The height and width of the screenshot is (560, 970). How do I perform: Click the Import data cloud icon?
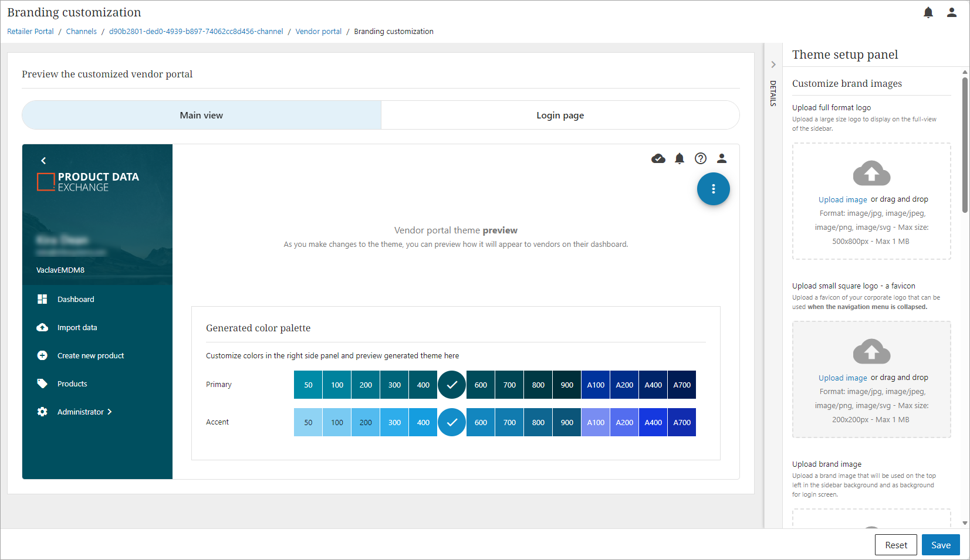click(x=42, y=327)
